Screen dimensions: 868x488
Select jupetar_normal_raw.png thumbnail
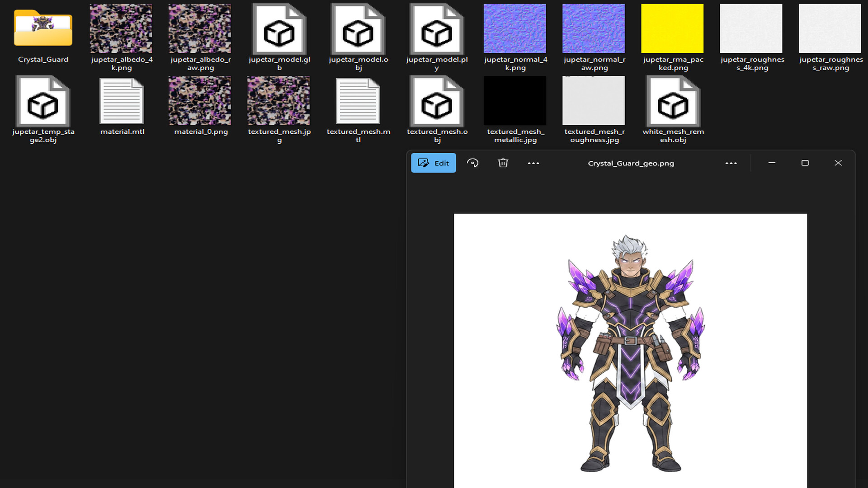pyautogui.click(x=594, y=28)
